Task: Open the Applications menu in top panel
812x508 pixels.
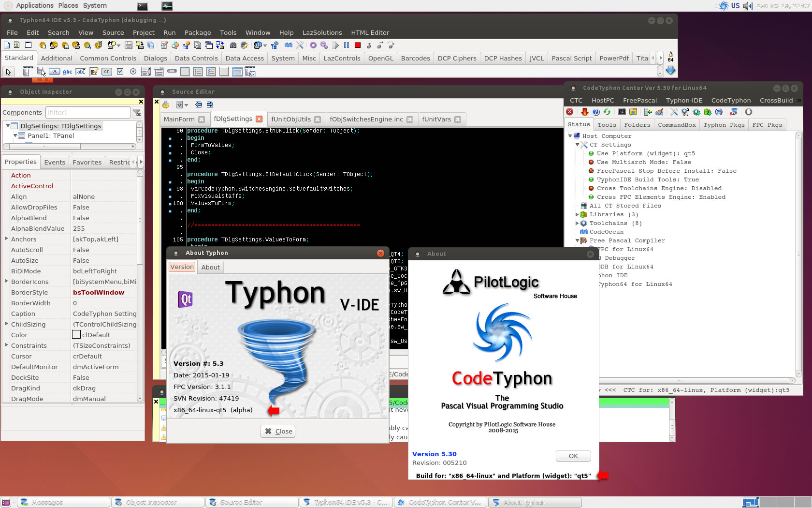Action: 34,5
